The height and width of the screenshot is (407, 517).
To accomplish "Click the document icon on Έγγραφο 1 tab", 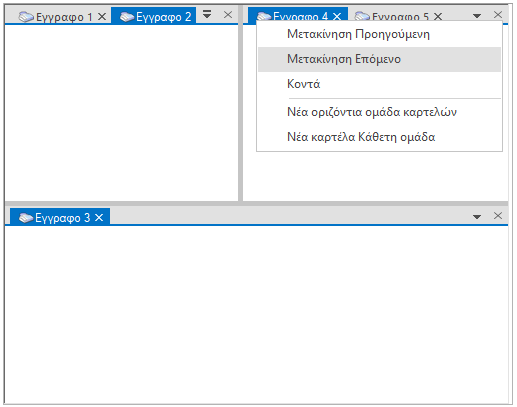I will [26, 17].
